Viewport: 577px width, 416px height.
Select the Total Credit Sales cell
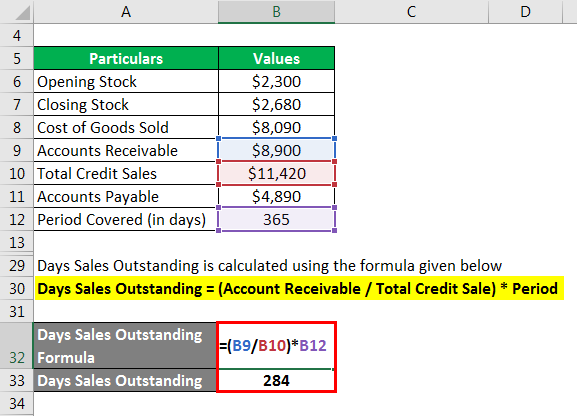(126, 173)
